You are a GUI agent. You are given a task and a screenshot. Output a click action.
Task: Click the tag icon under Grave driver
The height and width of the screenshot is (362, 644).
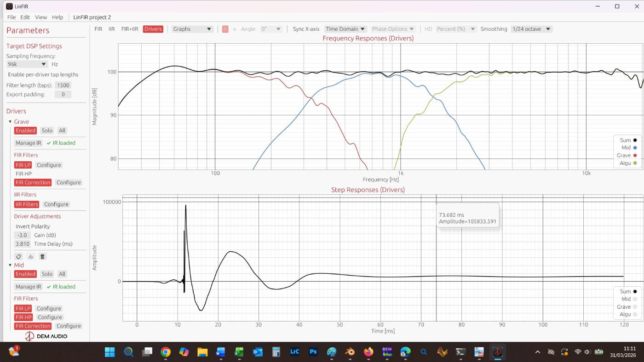(x=18, y=257)
